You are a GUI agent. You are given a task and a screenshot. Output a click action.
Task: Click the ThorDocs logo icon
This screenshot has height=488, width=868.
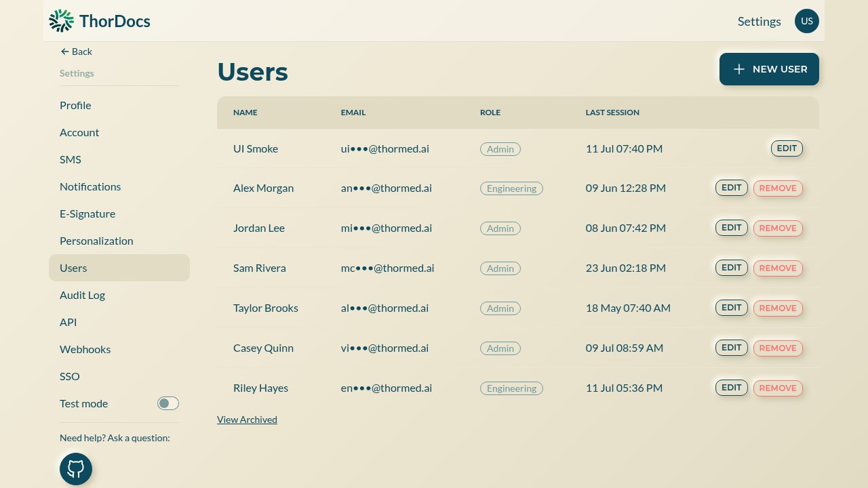pos(61,21)
